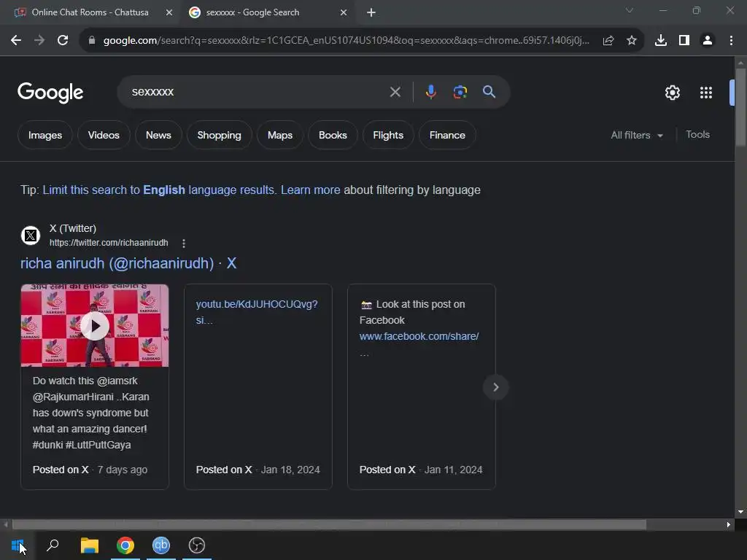This screenshot has width=747, height=560.
Task: Go to Google homepage via logo
Action: tap(50, 93)
